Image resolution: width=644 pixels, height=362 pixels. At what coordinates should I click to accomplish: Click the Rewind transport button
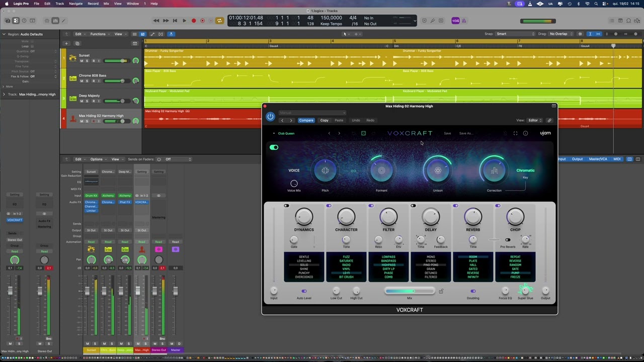pyautogui.click(x=156, y=21)
